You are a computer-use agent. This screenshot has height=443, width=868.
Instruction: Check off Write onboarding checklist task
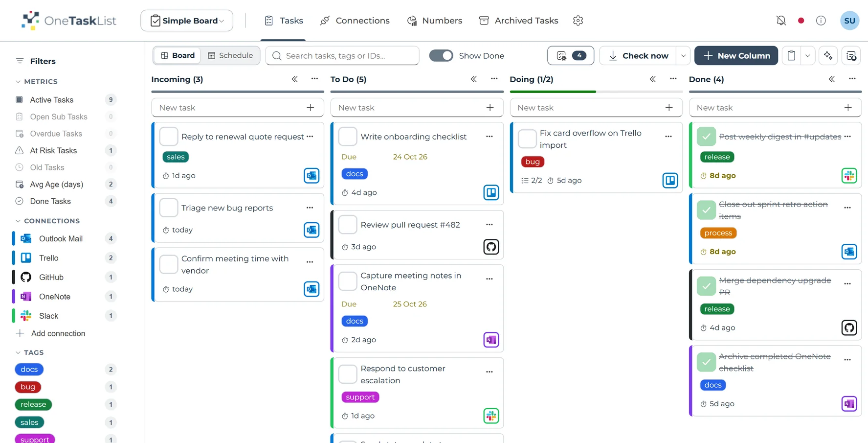click(348, 137)
